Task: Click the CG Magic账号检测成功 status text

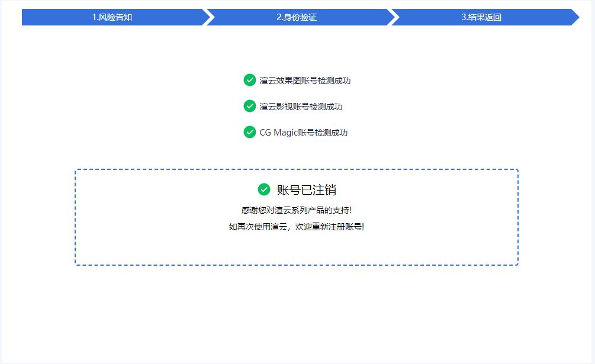Action: coord(304,133)
